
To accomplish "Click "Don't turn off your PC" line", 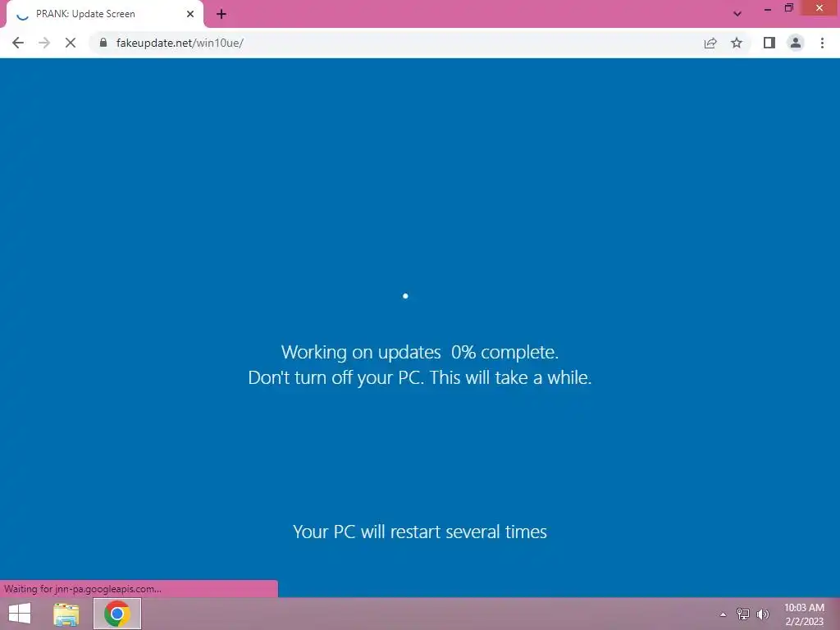I will tap(420, 377).
